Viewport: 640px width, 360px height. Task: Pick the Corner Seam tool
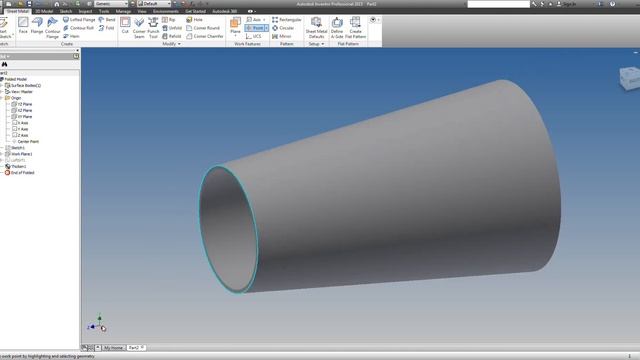click(x=139, y=28)
